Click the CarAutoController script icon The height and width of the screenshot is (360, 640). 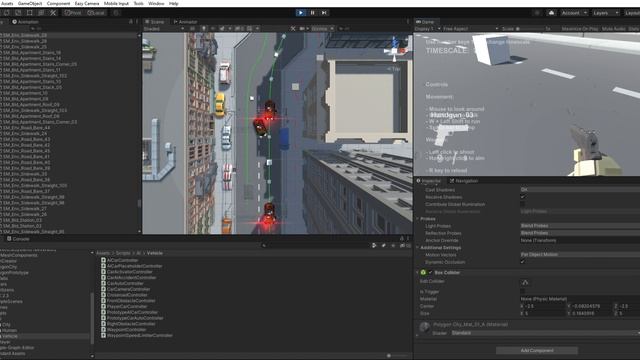pos(103,283)
